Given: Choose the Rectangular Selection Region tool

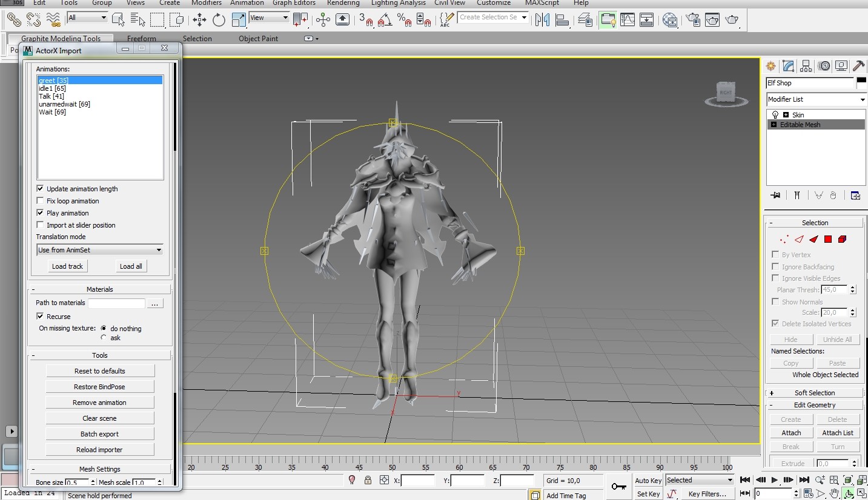Looking at the screenshot, I should pyautogui.click(x=157, y=19).
